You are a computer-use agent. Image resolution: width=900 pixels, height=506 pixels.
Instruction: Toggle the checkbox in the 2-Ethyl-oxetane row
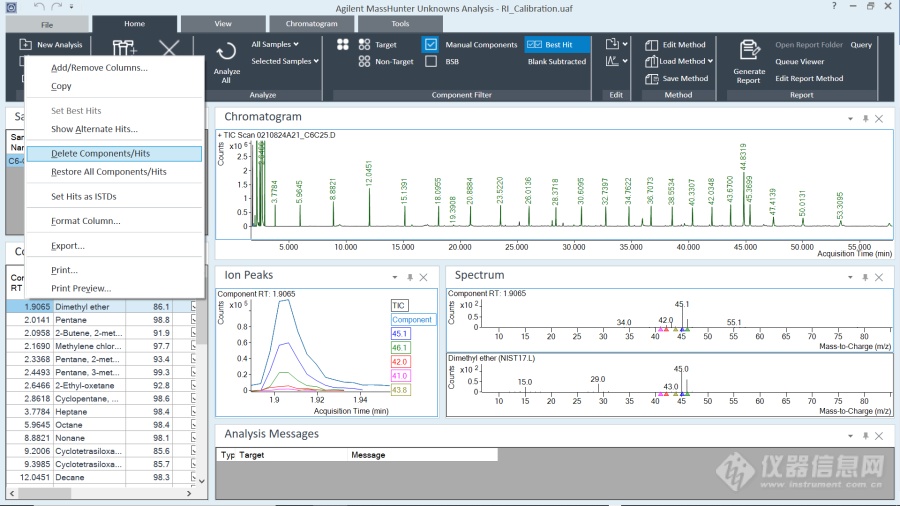[193, 385]
